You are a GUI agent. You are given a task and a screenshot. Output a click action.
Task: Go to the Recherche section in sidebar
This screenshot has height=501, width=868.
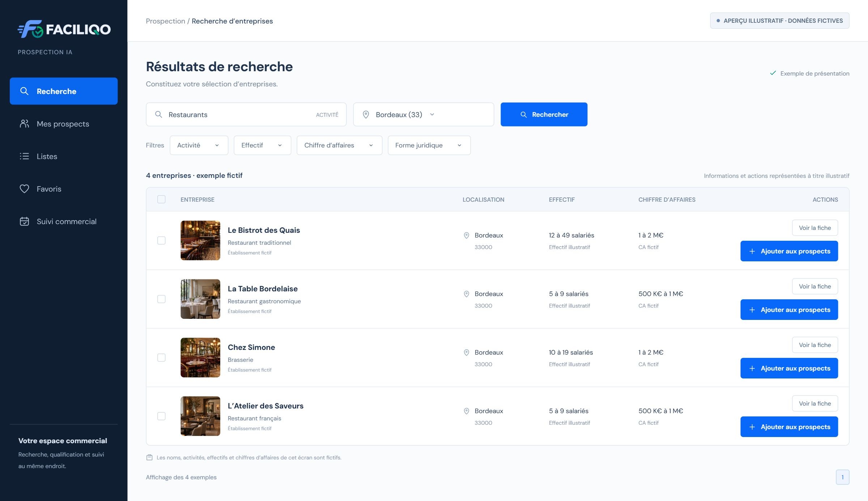(64, 91)
